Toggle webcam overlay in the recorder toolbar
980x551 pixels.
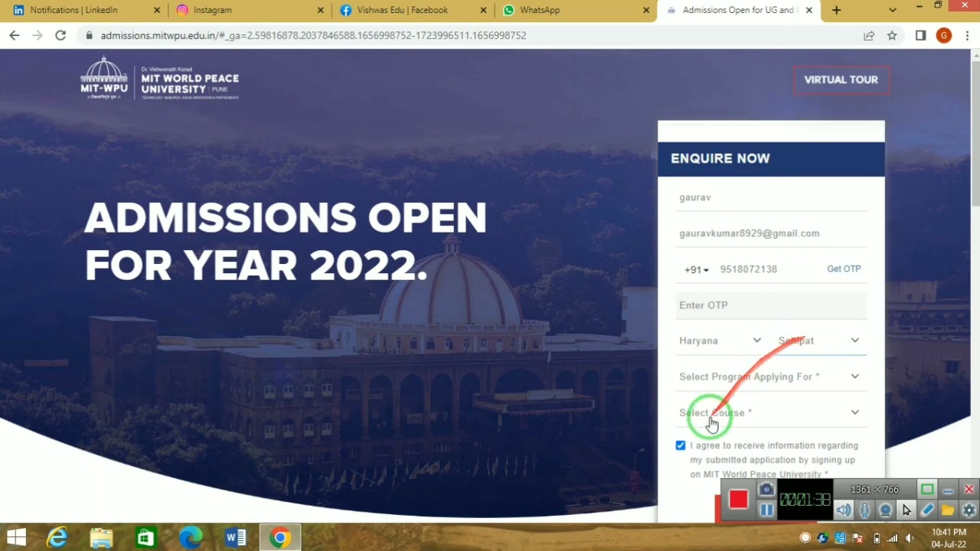click(885, 510)
